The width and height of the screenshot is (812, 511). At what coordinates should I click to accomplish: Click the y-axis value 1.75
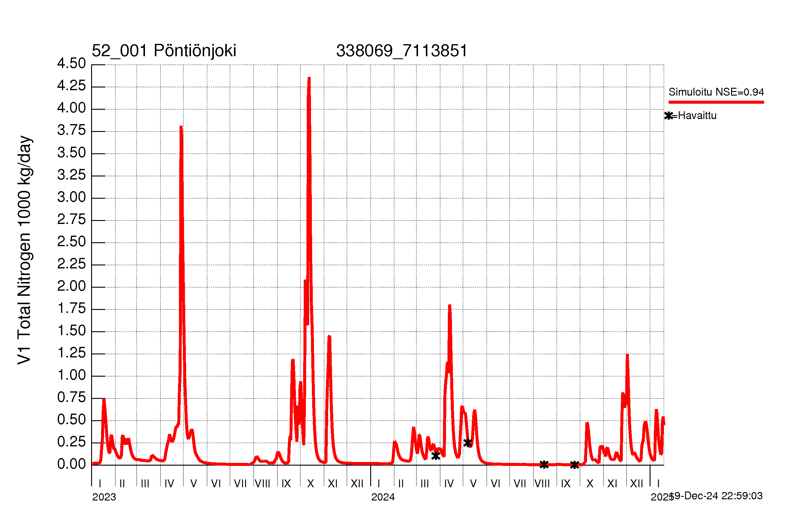tap(72, 308)
